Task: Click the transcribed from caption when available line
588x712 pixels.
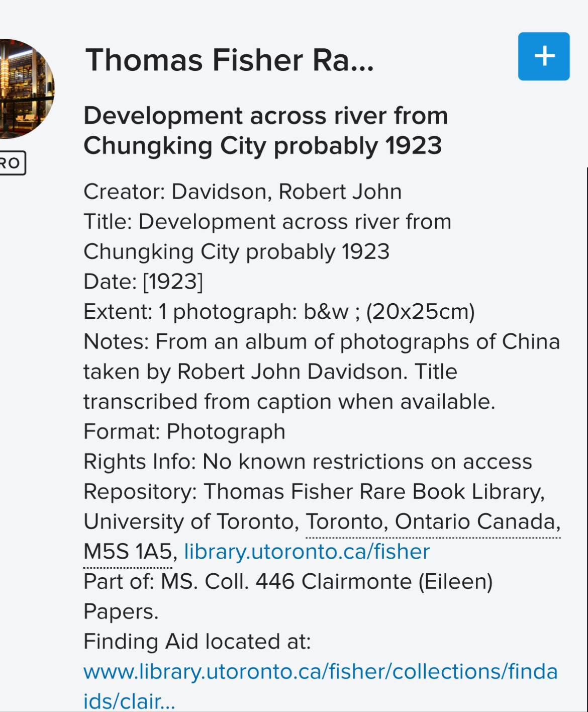Action: pos(289,402)
